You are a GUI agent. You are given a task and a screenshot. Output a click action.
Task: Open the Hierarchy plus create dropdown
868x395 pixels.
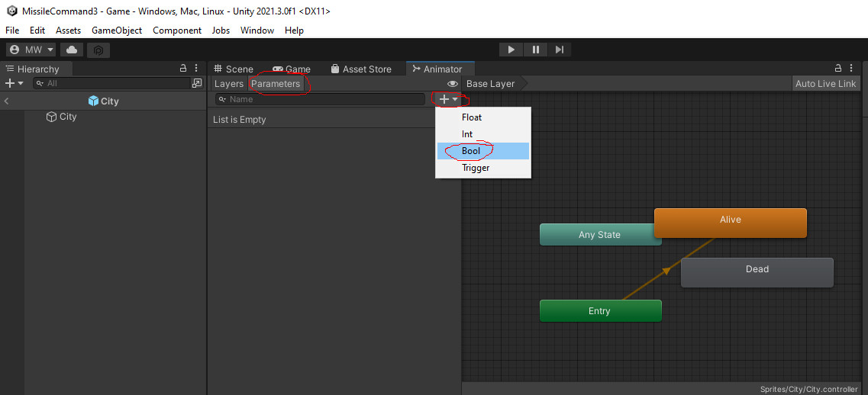pyautogui.click(x=15, y=83)
